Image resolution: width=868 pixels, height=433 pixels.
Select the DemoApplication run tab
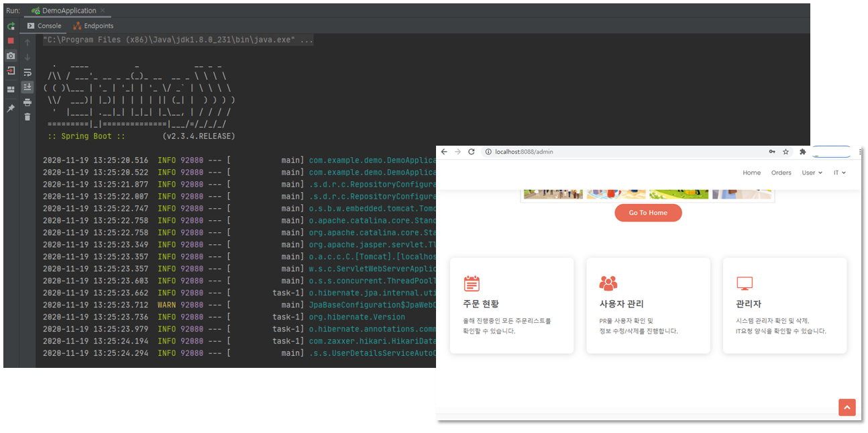(69, 11)
